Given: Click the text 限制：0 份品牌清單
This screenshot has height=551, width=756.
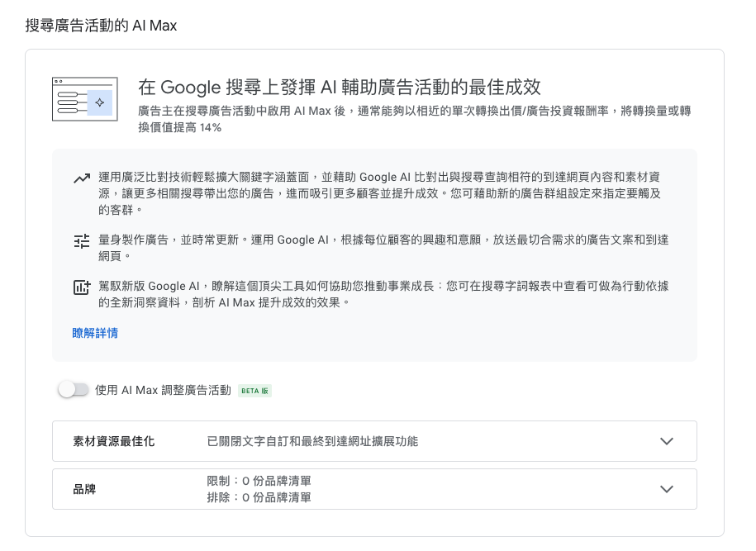Looking at the screenshot, I should click(259, 481).
